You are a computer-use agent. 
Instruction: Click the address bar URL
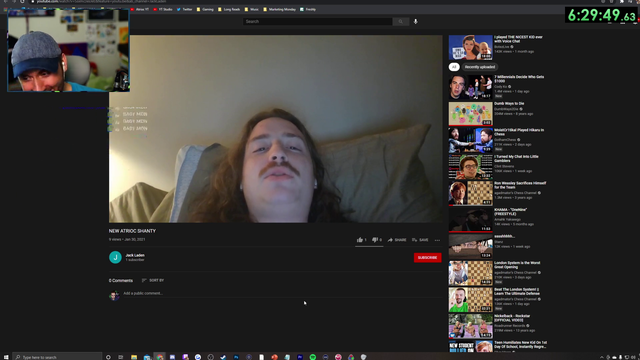pos(101,2)
